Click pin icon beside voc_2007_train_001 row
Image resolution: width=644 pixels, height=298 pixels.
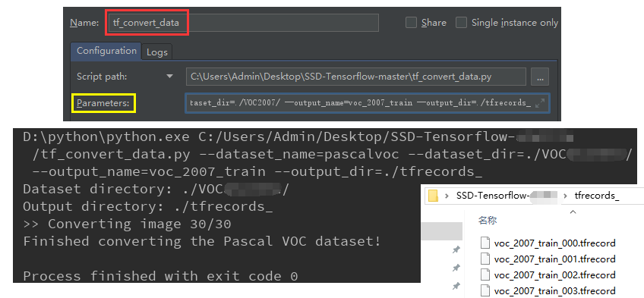(x=456, y=268)
